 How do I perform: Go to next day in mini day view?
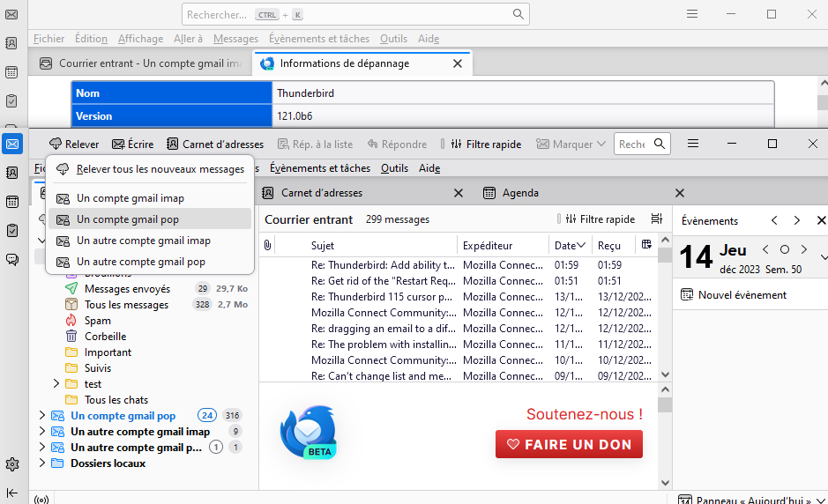coord(804,249)
